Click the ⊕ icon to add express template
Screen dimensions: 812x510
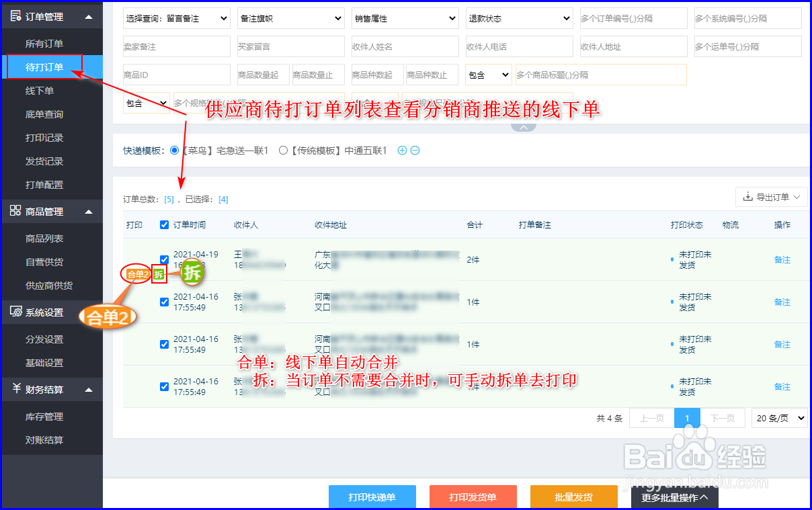click(404, 151)
